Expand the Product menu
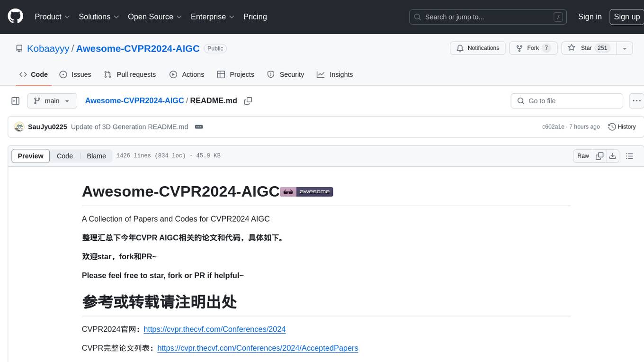 click(x=52, y=17)
